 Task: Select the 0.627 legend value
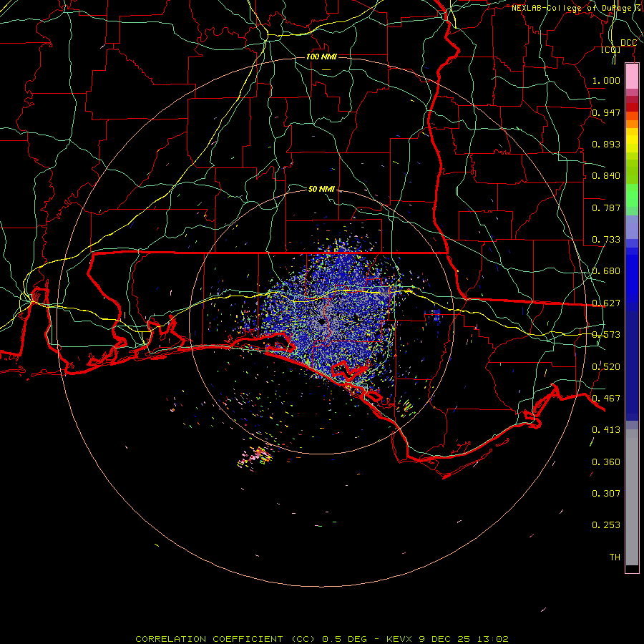[x=606, y=303]
